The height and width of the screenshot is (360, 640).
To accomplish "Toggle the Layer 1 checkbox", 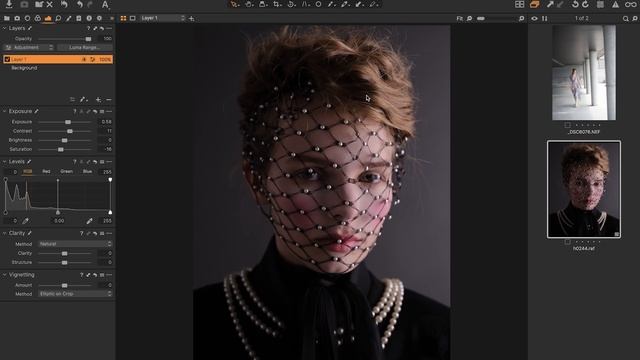I will tap(7, 59).
